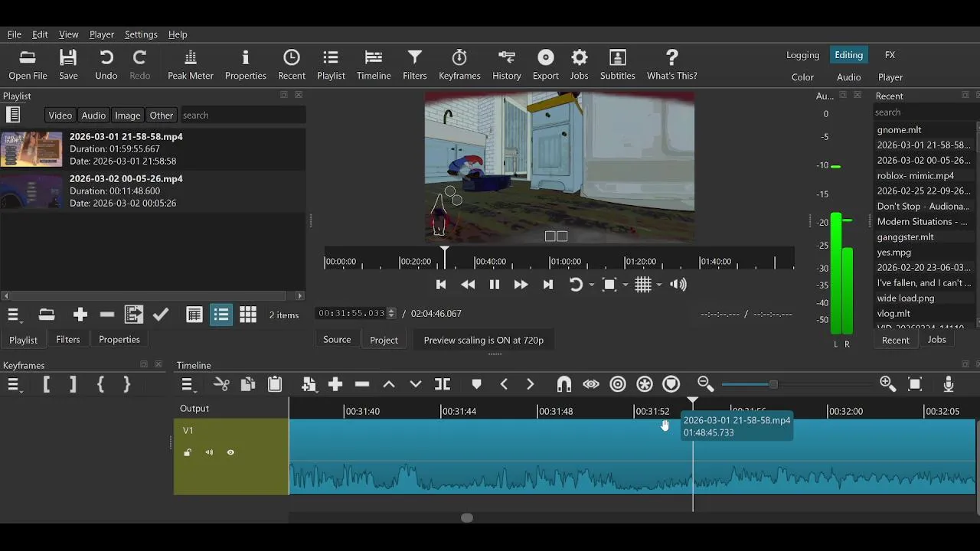Switch to the Jobs tab
Screen dimensions: 980x551
pos(937,340)
